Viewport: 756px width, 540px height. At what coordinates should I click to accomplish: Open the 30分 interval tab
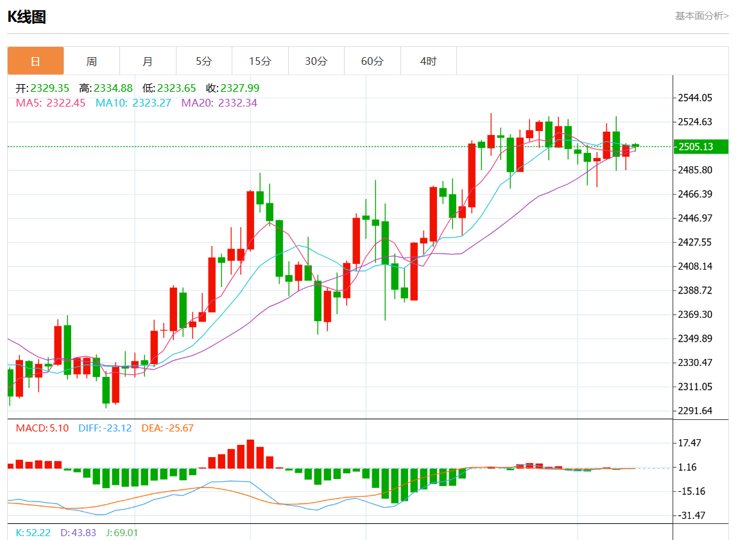point(316,61)
